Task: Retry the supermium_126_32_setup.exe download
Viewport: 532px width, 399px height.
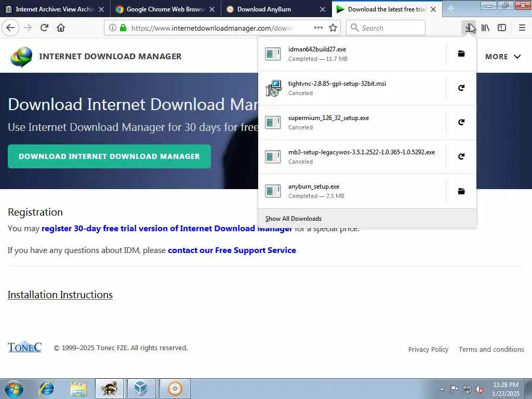Action: (x=461, y=122)
